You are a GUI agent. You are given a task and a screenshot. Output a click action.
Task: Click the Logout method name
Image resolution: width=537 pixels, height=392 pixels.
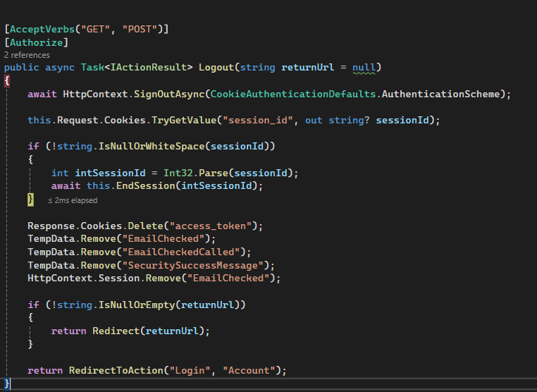(x=216, y=68)
